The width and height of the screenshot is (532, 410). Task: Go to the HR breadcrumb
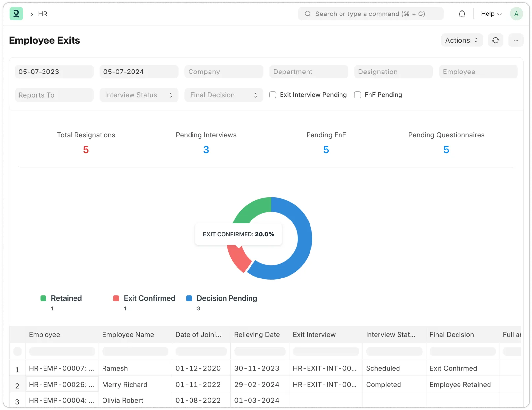coord(43,14)
